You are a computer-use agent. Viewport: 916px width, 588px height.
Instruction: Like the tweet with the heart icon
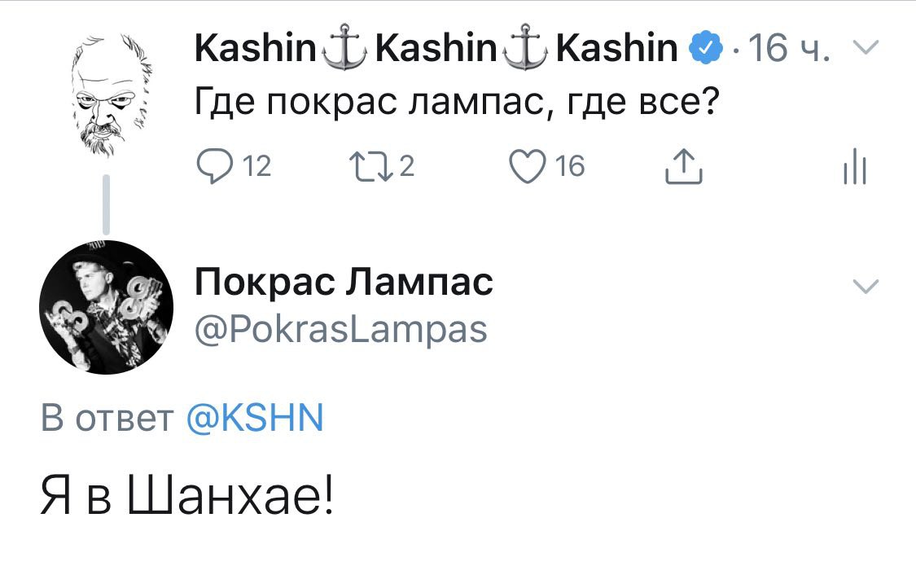pos(528,167)
